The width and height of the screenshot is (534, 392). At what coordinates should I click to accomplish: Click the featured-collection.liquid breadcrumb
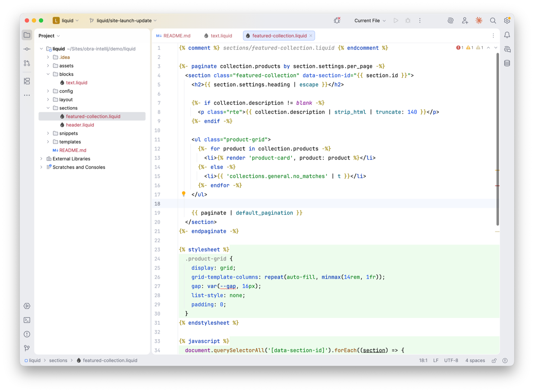click(x=107, y=360)
